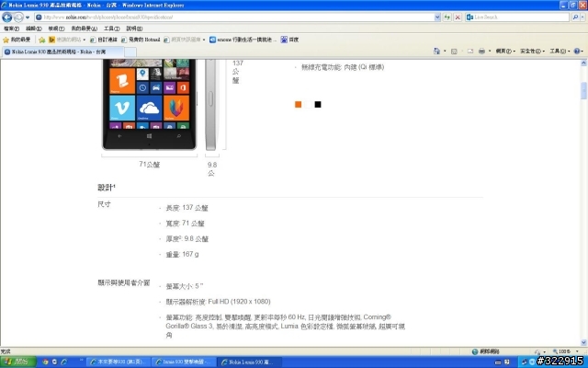The width and height of the screenshot is (588, 368).
Task: Open a new blank tab button
Action: point(130,52)
